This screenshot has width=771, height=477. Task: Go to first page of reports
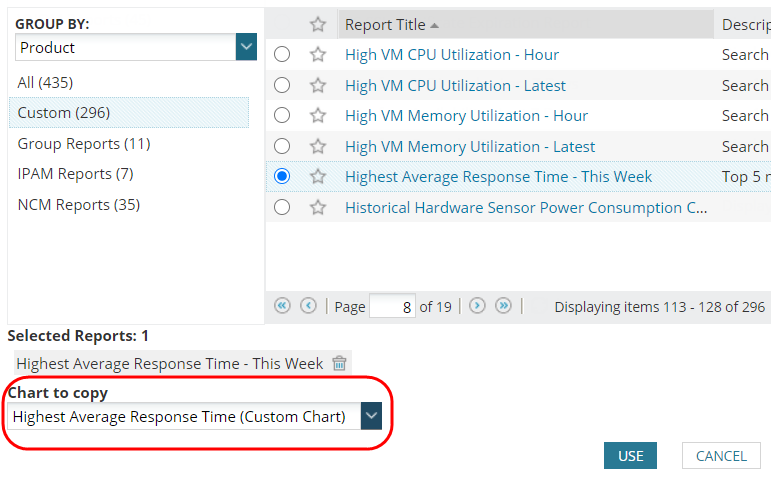282,306
